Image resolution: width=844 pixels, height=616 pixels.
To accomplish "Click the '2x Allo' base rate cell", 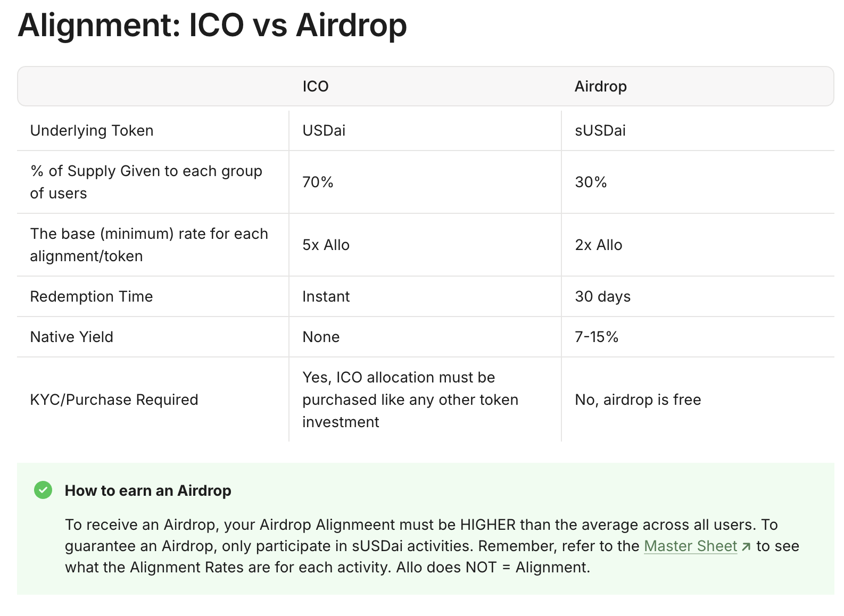I will click(598, 245).
